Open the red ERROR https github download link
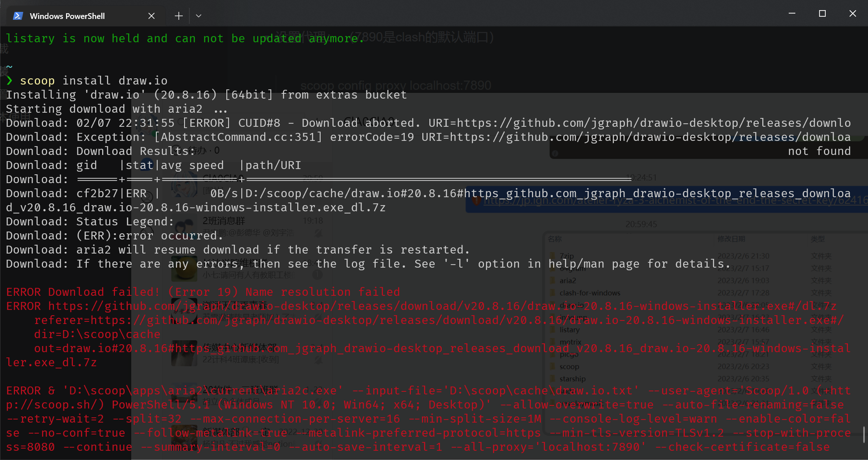 [443, 306]
